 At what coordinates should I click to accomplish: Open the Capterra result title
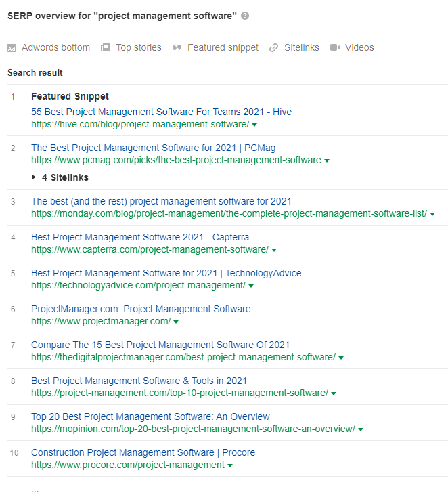click(140, 237)
